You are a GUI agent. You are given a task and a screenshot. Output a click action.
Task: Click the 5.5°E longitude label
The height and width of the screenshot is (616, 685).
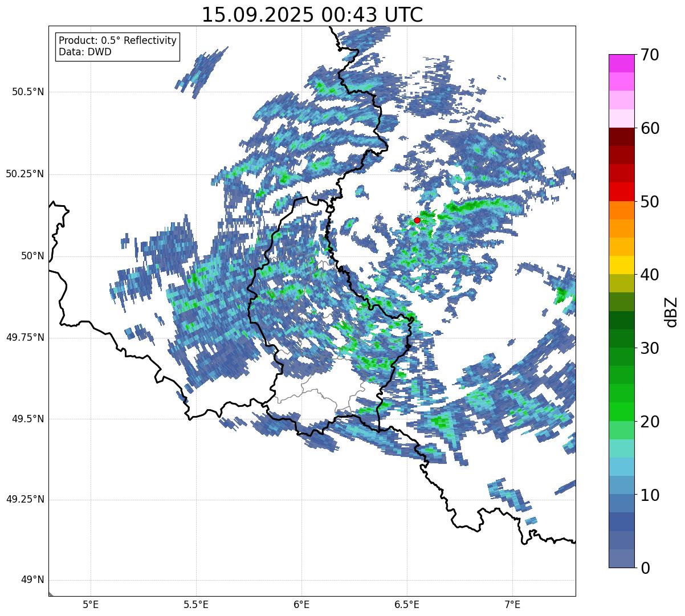point(196,605)
